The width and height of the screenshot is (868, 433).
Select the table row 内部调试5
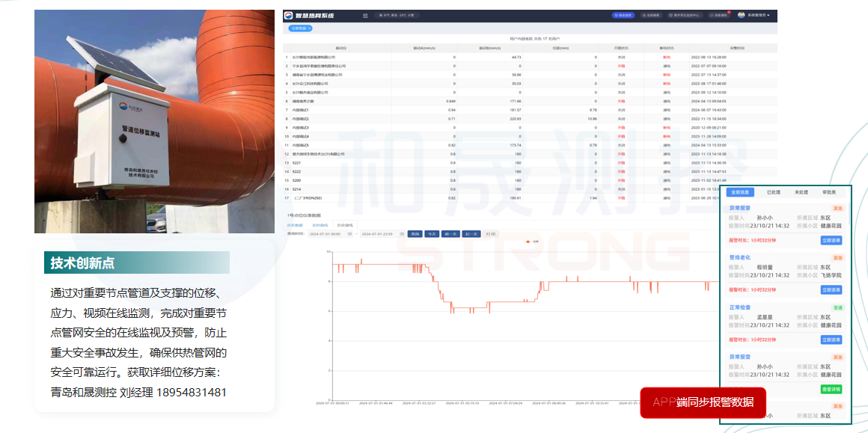point(530,145)
